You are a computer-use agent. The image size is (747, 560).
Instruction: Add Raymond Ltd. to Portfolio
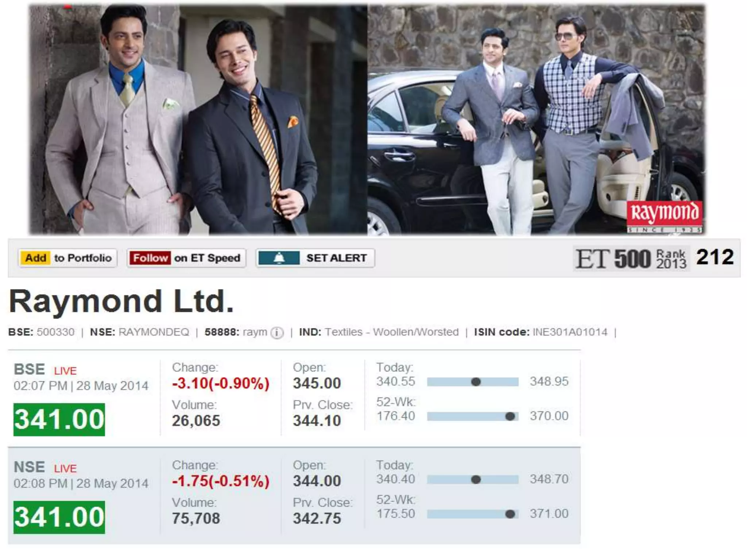[68, 258]
